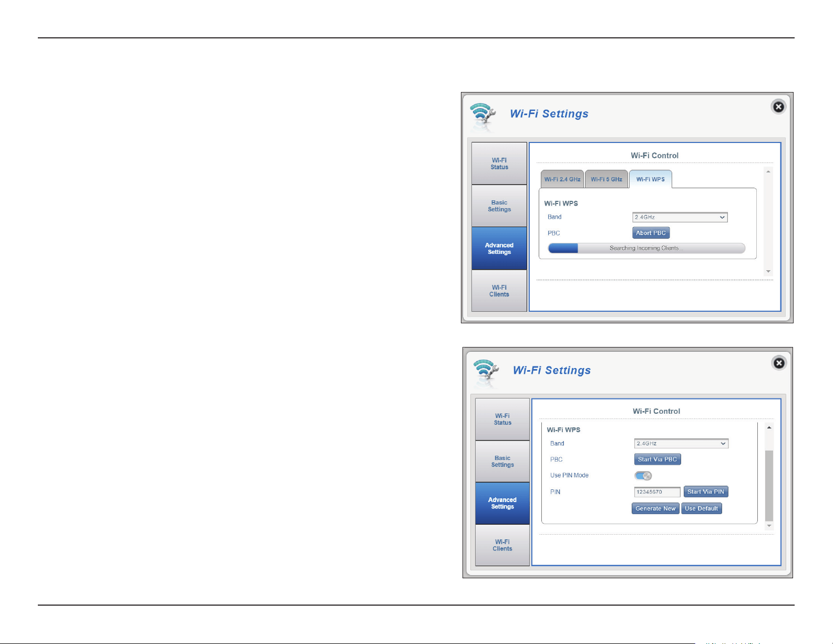This screenshot has width=833, height=644.
Task: Click the Wi-Fi Settings title in upper window
Action: tap(549, 114)
